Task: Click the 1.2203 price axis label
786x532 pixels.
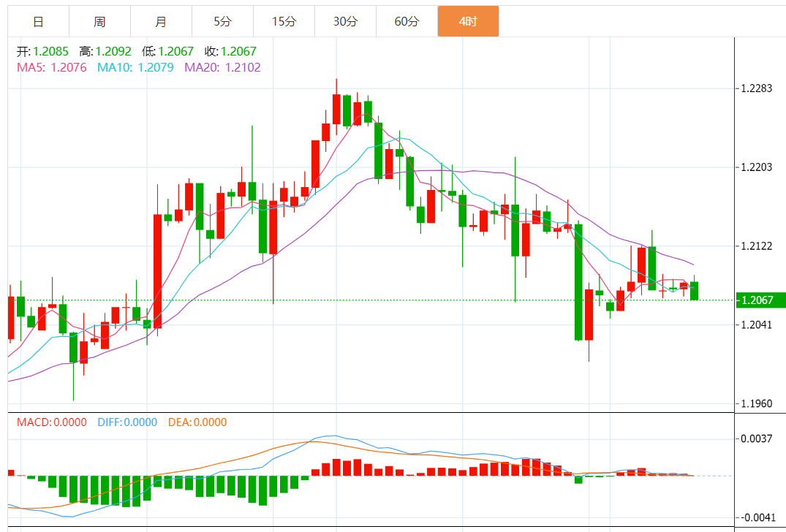Action: (x=757, y=167)
